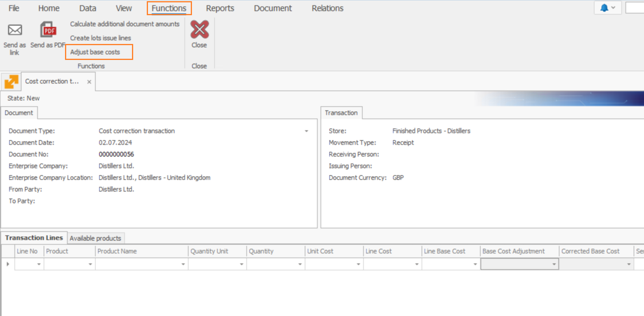
Task: Click the Base Cost Adjustment column header
Action: coord(520,251)
